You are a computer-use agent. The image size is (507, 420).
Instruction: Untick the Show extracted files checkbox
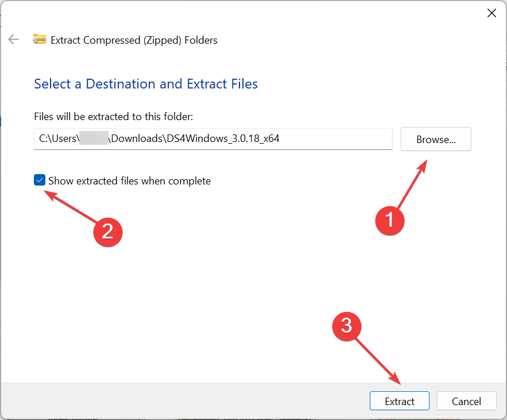coord(40,181)
